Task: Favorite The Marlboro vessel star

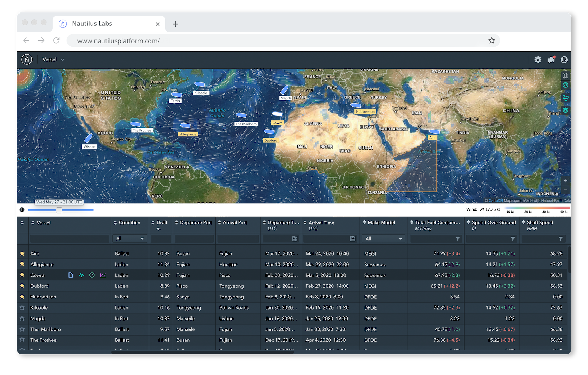Action: (22, 329)
